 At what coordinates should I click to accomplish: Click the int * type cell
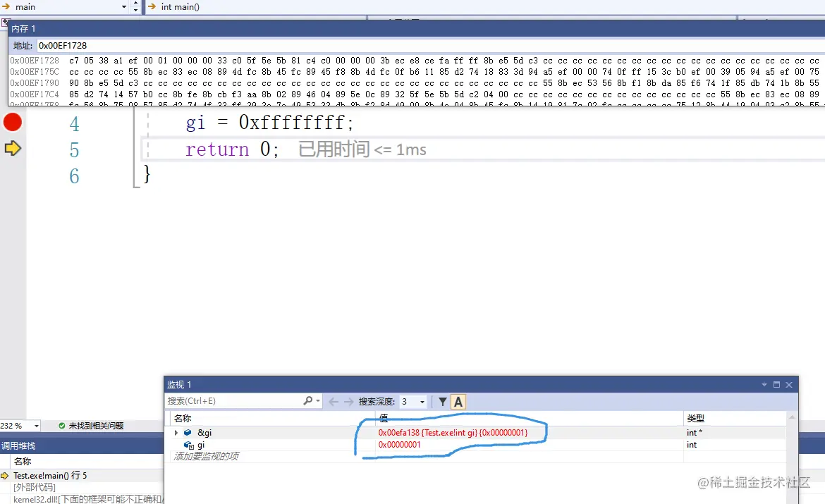pos(695,432)
